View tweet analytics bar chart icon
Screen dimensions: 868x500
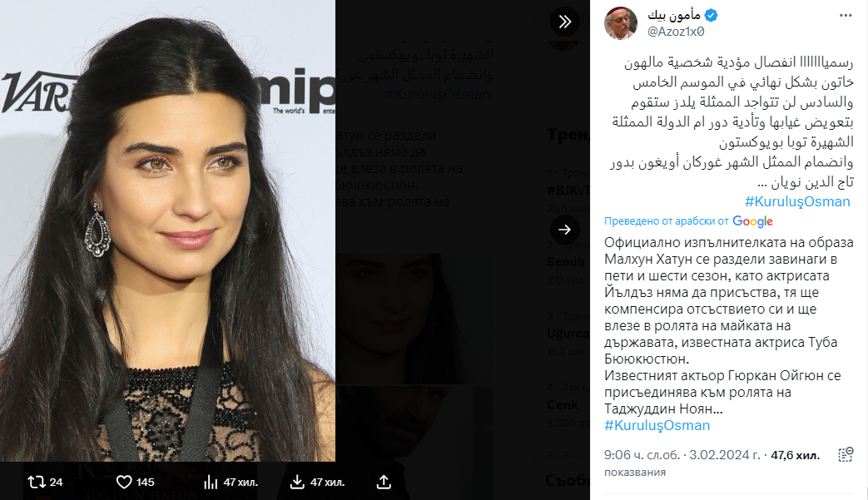pos(211,483)
